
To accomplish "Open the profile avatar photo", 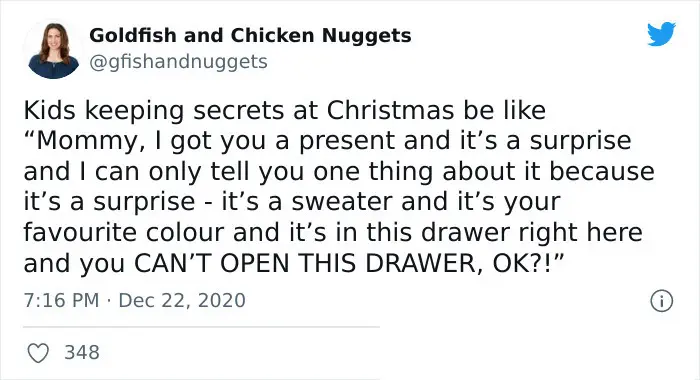I will (x=54, y=50).
